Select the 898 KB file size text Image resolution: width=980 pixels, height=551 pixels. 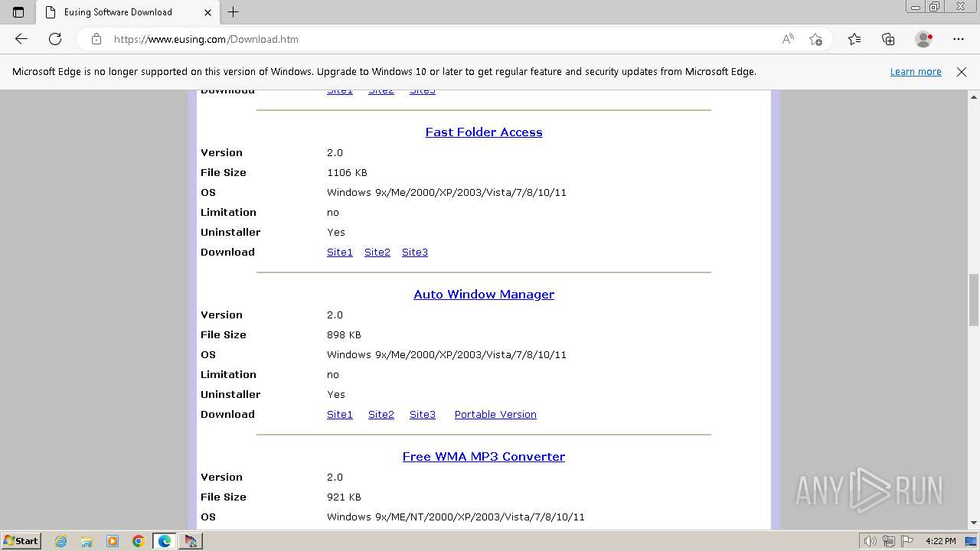click(344, 335)
